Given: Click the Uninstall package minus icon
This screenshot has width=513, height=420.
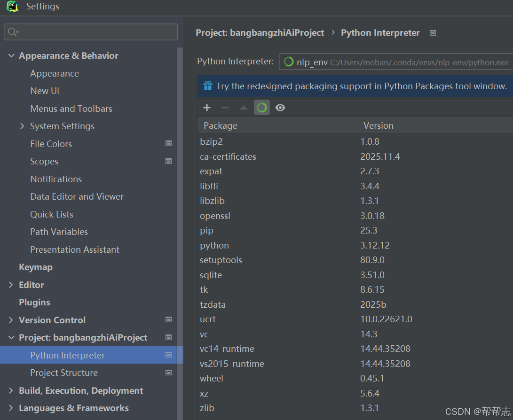Looking at the screenshot, I should coord(225,108).
